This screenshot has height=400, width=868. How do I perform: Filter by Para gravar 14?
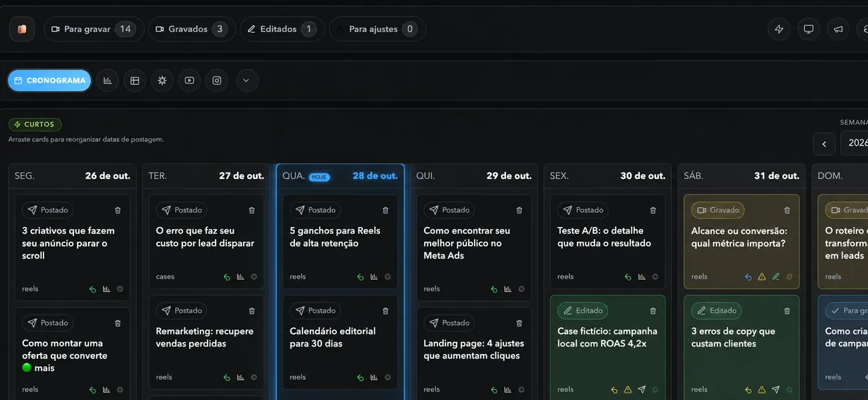(94, 29)
